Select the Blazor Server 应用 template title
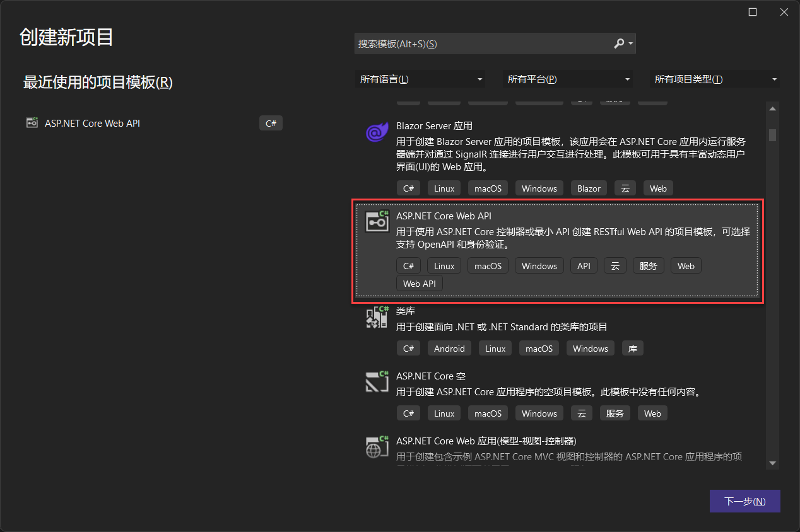 [434, 126]
